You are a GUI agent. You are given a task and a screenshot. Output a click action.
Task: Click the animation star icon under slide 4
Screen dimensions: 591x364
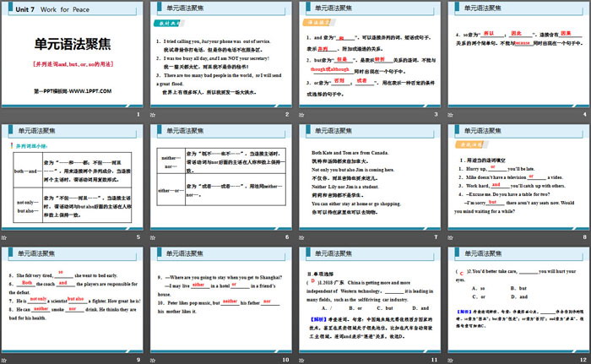pos(449,113)
